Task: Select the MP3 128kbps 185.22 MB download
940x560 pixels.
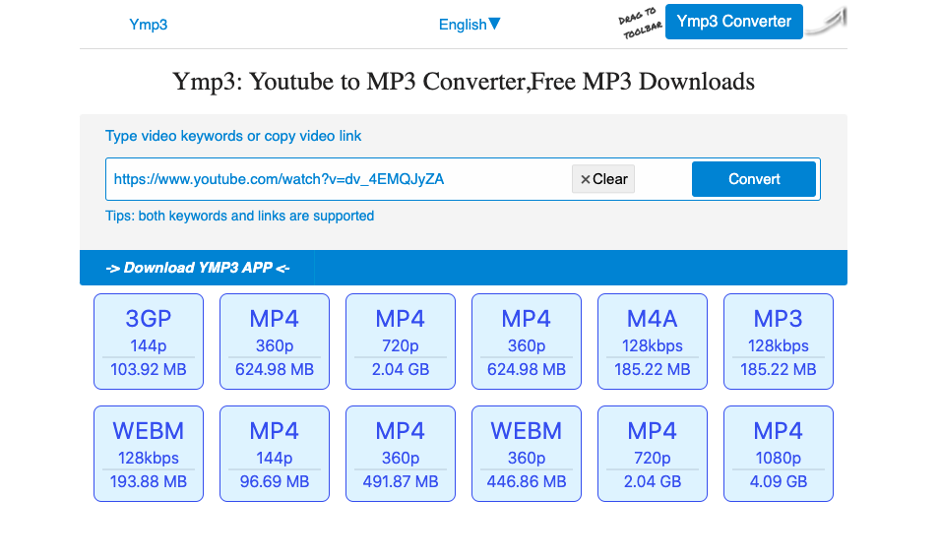Action: click(x=779, y=342)
